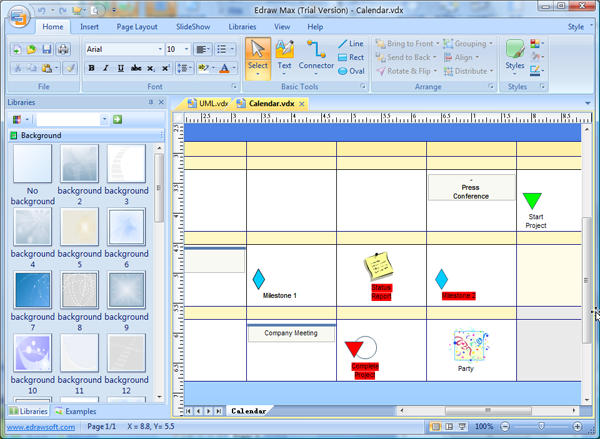Switch to the UML.vdx document tab

click(x=209, y=104)
